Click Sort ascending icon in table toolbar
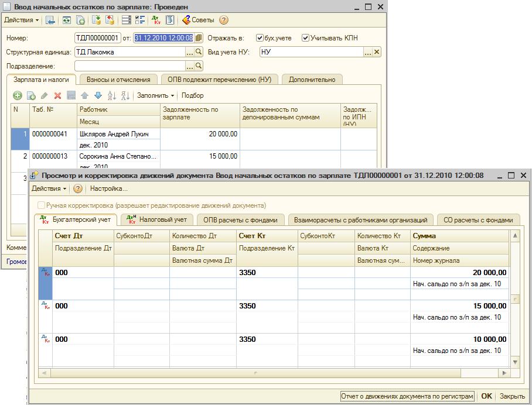 click(111, 95)
